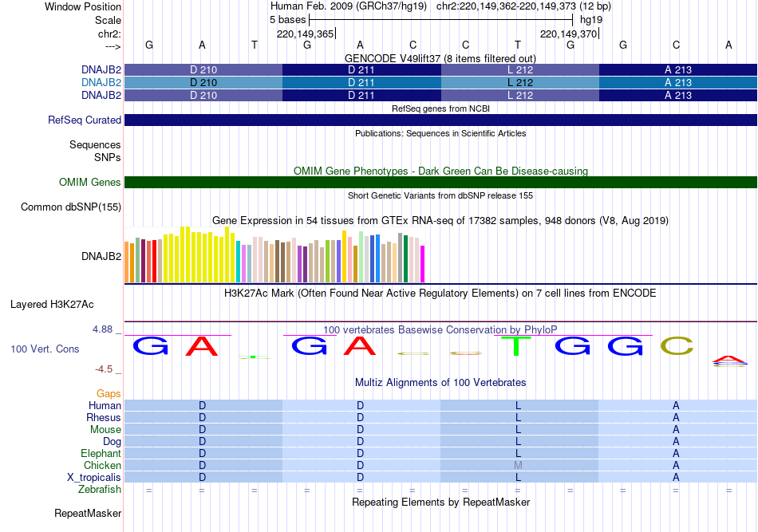
Task: Click the orange Gaps label
Action: click(109, 393)
